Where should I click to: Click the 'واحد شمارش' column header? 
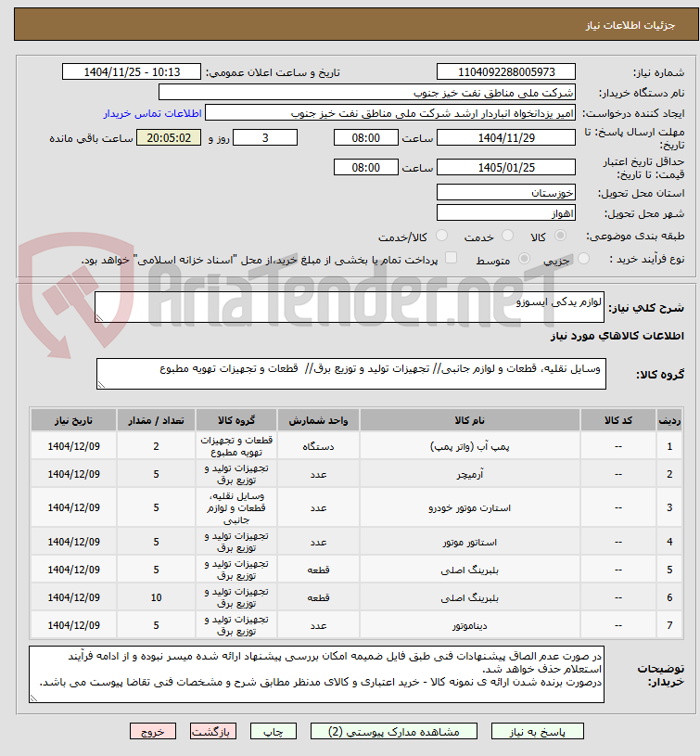[318, 420]
